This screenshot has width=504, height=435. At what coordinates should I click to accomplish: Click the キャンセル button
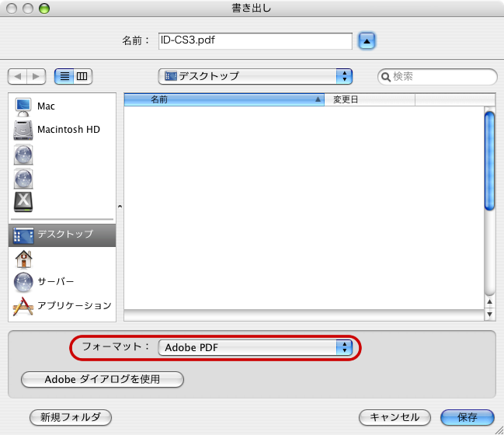pyautogui.click(x=395, y=417)
